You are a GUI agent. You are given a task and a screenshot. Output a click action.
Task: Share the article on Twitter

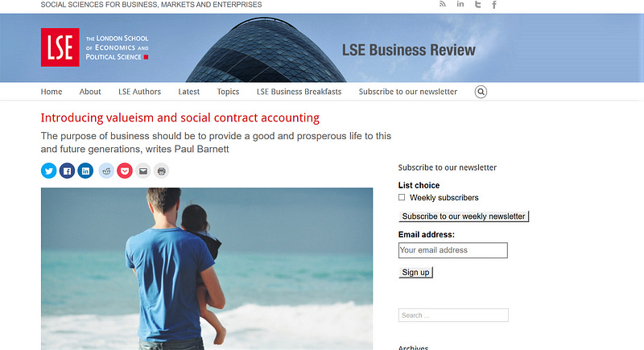point(48,171)
